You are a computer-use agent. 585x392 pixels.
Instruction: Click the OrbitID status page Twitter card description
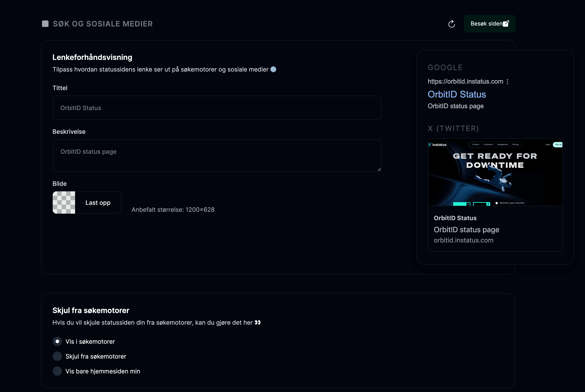point(467,229)
